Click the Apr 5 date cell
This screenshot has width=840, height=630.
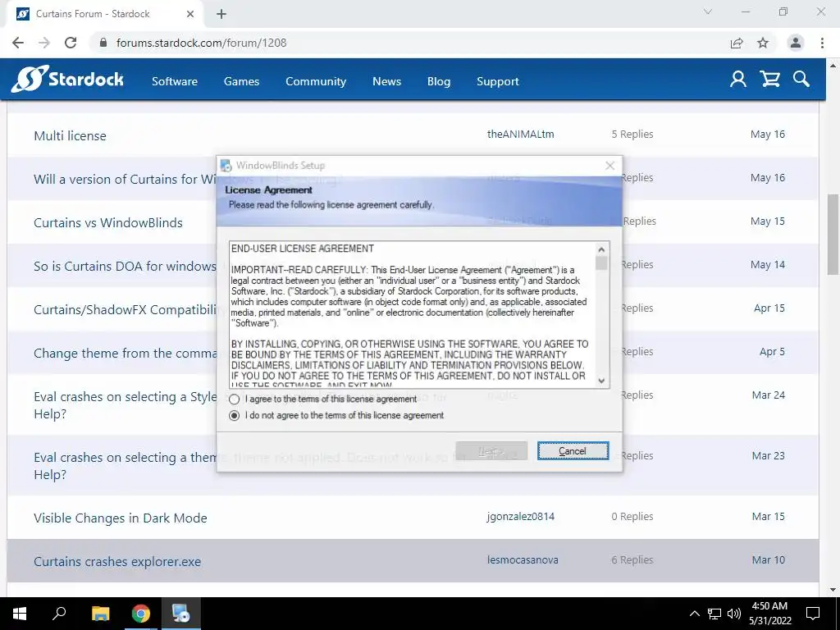tap(772, 351)
